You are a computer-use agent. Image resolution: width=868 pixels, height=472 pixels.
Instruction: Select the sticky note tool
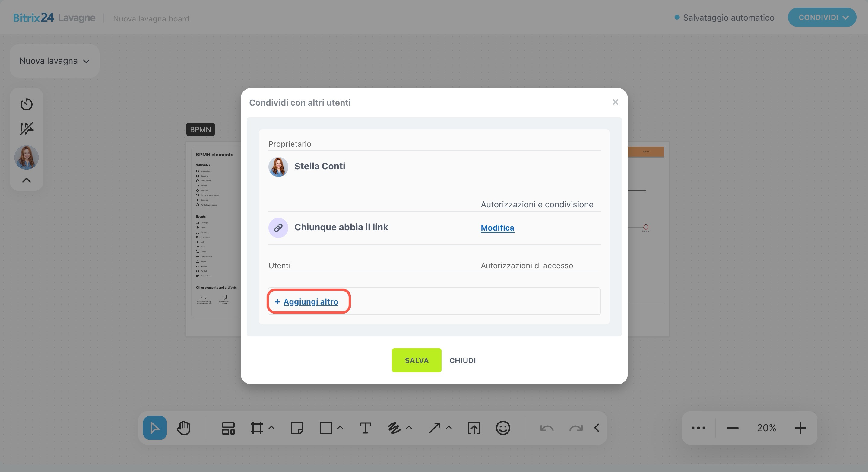[297, 428]
